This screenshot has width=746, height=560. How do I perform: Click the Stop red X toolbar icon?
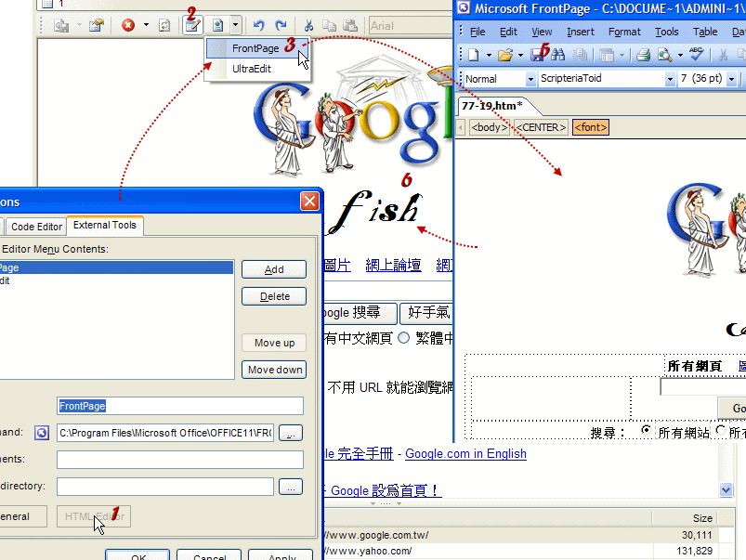128,25
